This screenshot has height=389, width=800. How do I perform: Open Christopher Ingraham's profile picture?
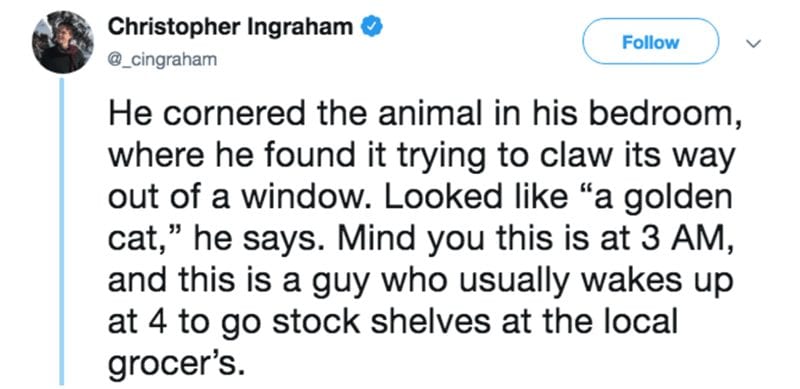(x=63, y=42)
